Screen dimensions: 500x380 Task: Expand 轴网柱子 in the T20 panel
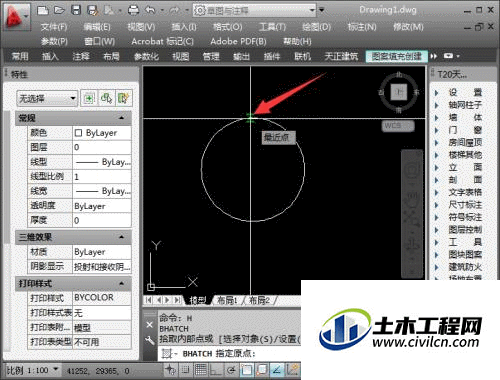coord(460,105)
